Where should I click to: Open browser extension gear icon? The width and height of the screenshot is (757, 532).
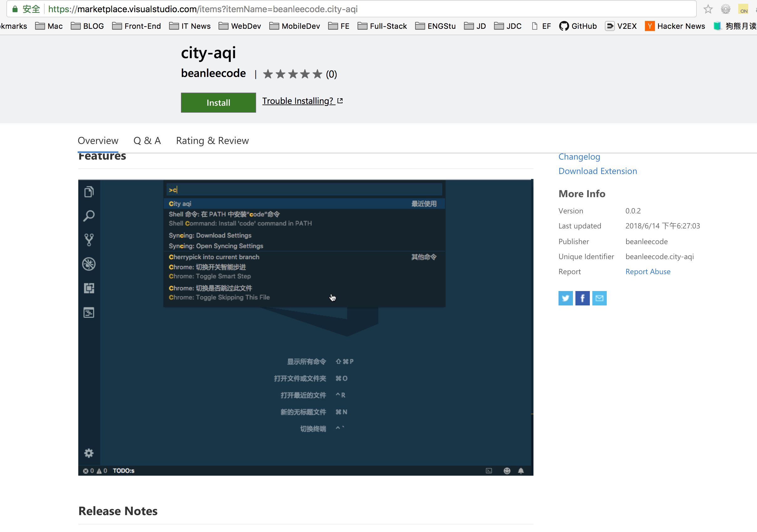click(726, 9)
